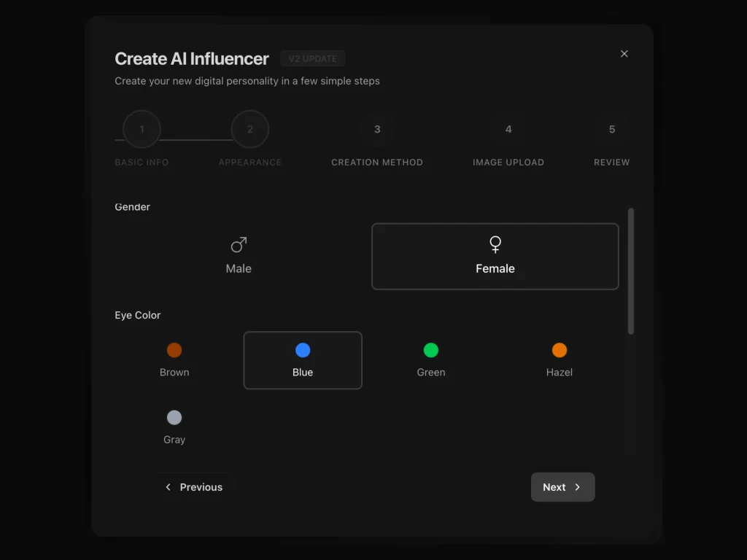
Task: Select the Male gender symbol icon
Action: (239, 244)
